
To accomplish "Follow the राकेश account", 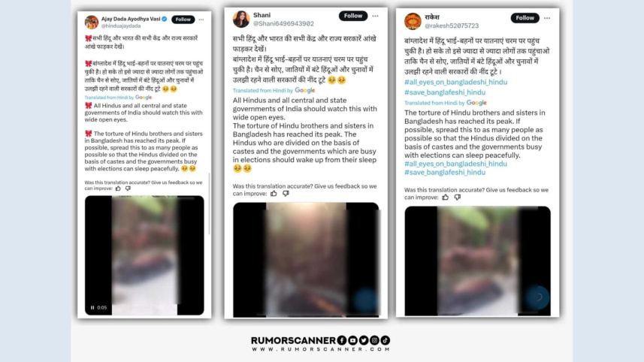I will [525, 17].
